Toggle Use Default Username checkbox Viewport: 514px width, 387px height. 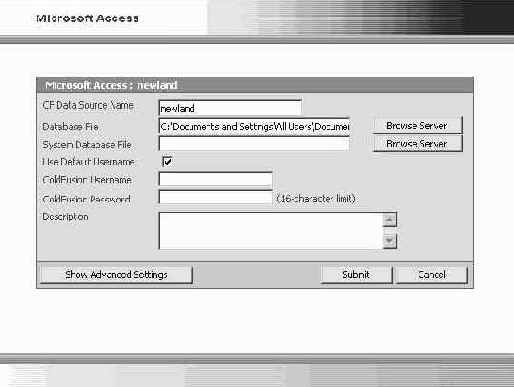pos(167,162)
